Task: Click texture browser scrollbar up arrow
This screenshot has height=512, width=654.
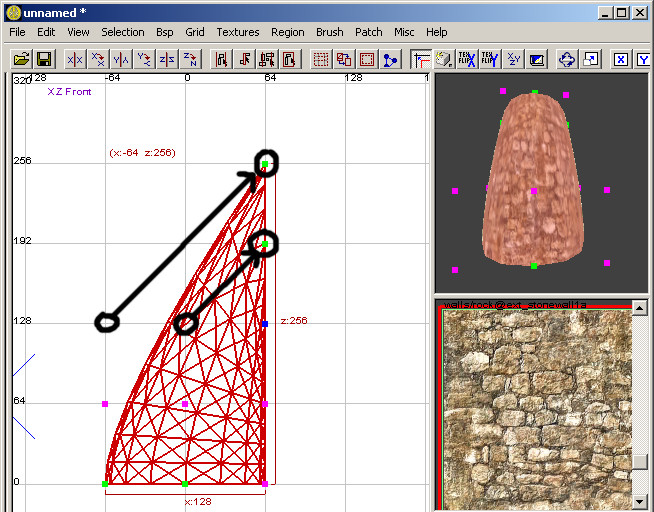Action: [640, 308]
